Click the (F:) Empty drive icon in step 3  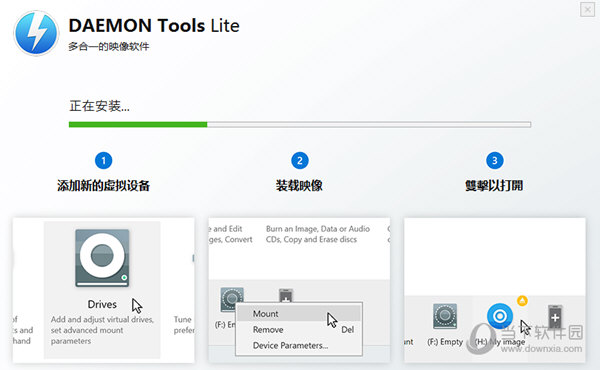pyautogui.click(x=445, y=316)
